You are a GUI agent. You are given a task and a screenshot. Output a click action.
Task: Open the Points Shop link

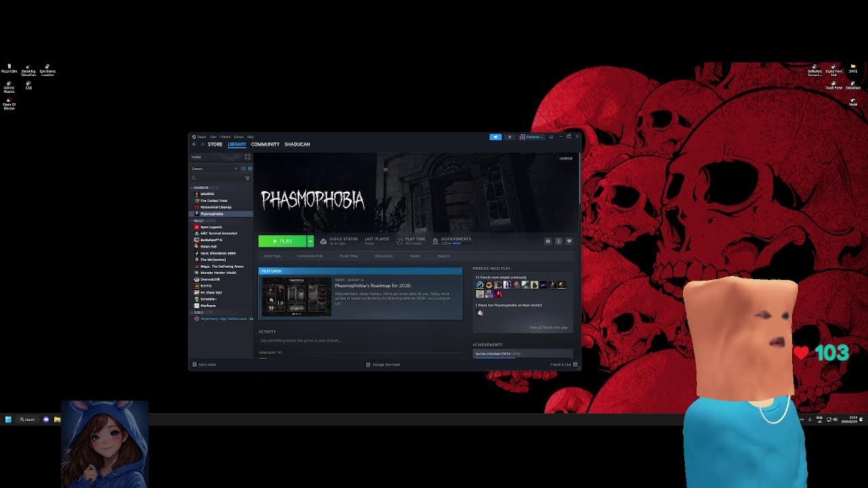tap(349, 256)
